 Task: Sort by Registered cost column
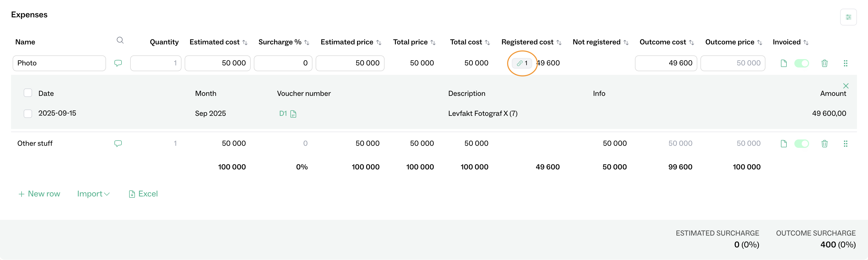[559, 43]
